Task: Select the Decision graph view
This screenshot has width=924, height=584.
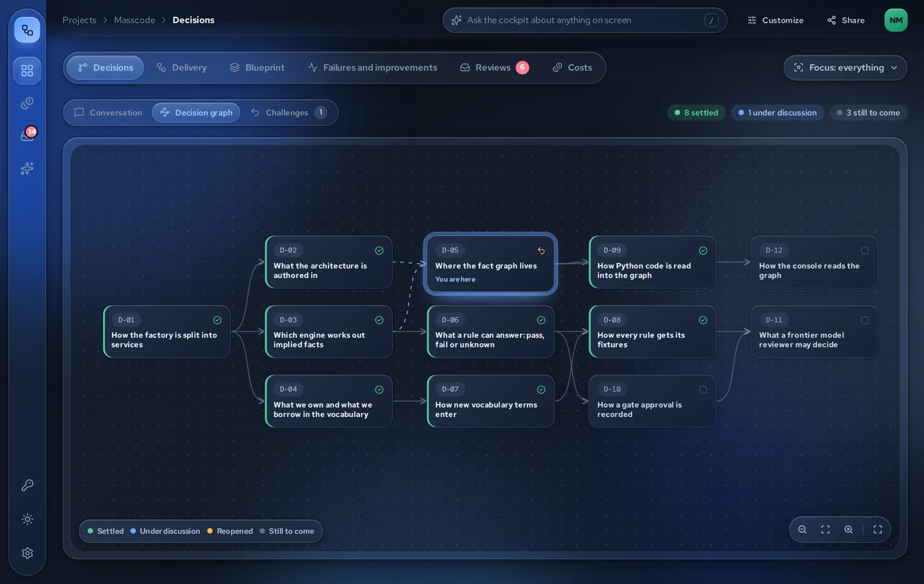Action: tap(196, 112)
